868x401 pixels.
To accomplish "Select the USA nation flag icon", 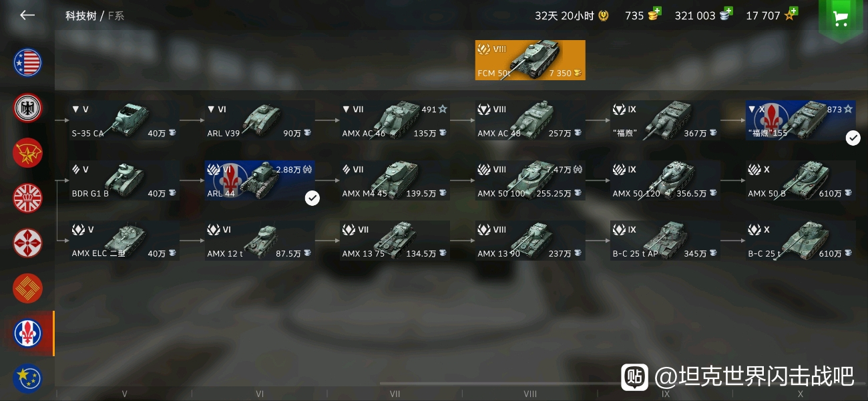I will click(28, 63).
